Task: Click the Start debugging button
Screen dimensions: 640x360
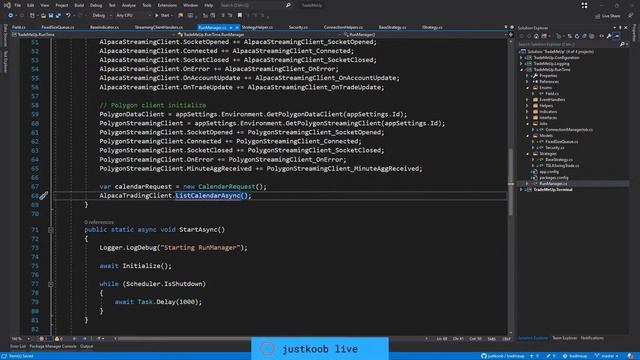Action: pyautogui.click(x=162, y=16)
